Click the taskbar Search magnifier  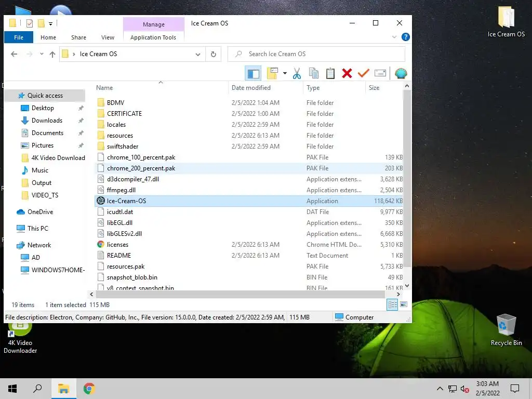tap(37, 389)
